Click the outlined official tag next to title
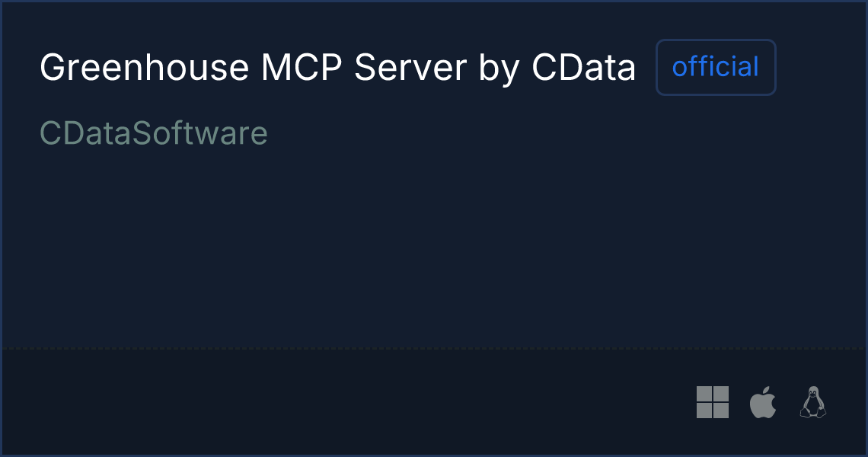868x457 pixels. pos(716,67)
